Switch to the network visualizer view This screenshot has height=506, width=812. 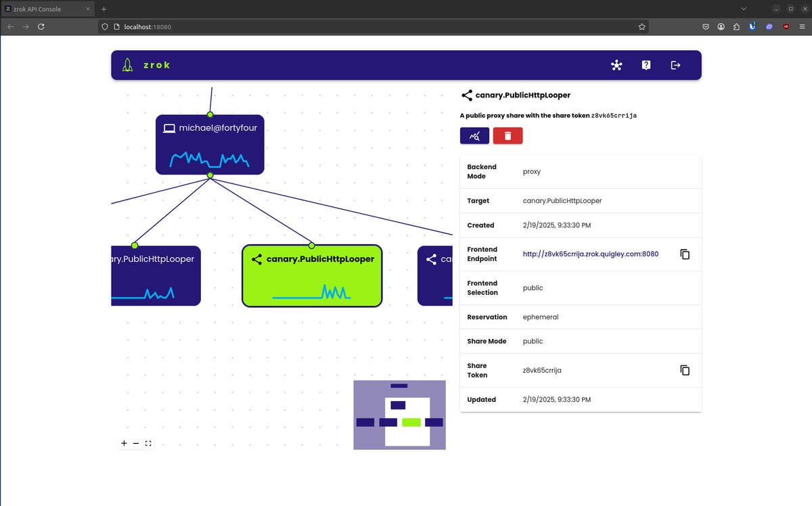[x=616, y=65]
